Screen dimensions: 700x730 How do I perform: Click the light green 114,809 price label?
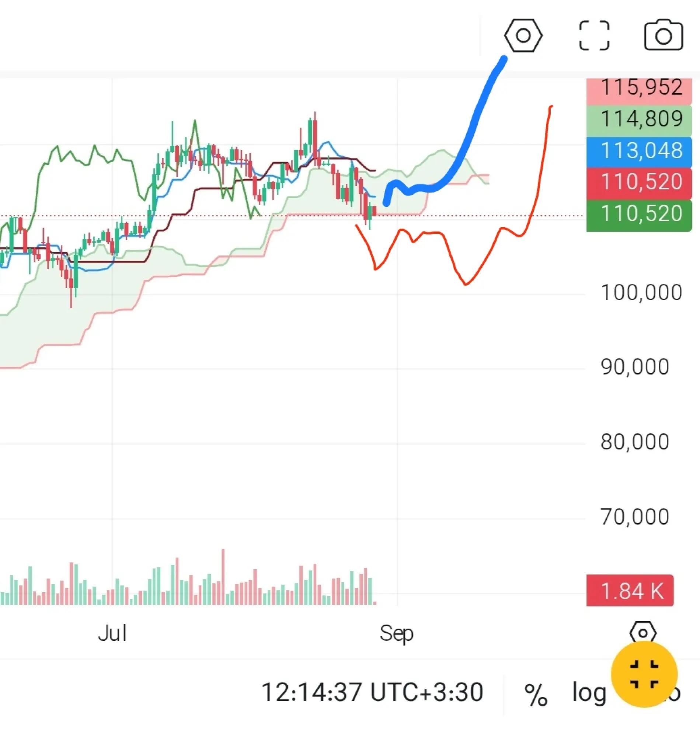click(x=639, y=120)
